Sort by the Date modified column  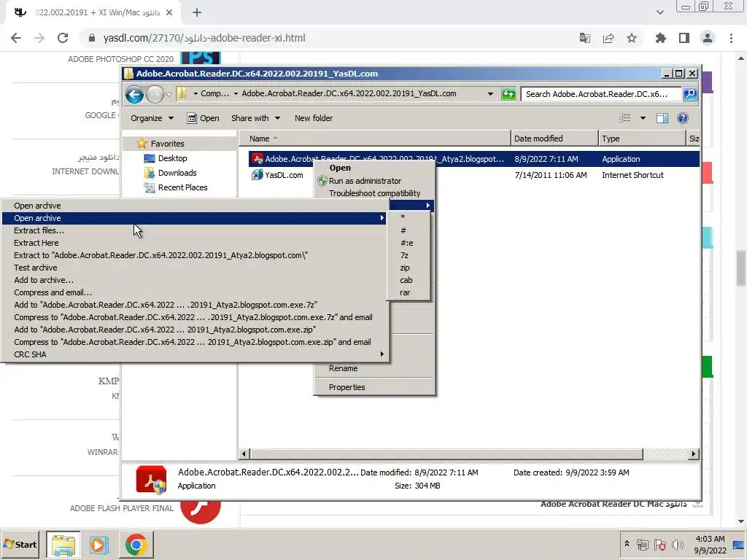[554, 139]
